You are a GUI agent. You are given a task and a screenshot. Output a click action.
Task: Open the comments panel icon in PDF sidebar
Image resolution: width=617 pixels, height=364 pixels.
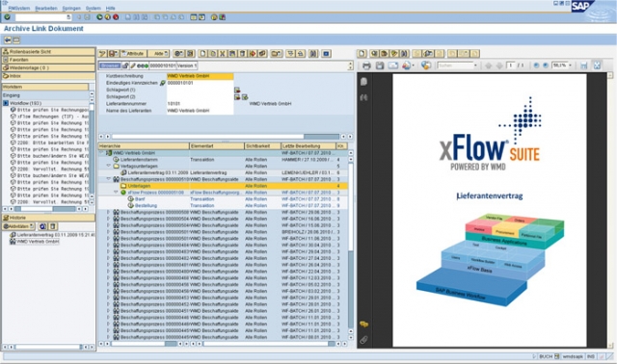pos(364,325)
